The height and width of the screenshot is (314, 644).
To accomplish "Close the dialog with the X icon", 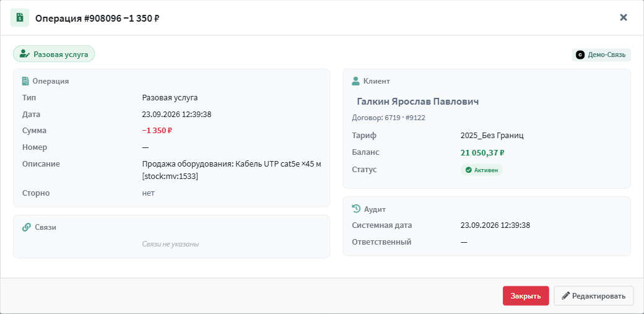I will (x=624, y=17).
